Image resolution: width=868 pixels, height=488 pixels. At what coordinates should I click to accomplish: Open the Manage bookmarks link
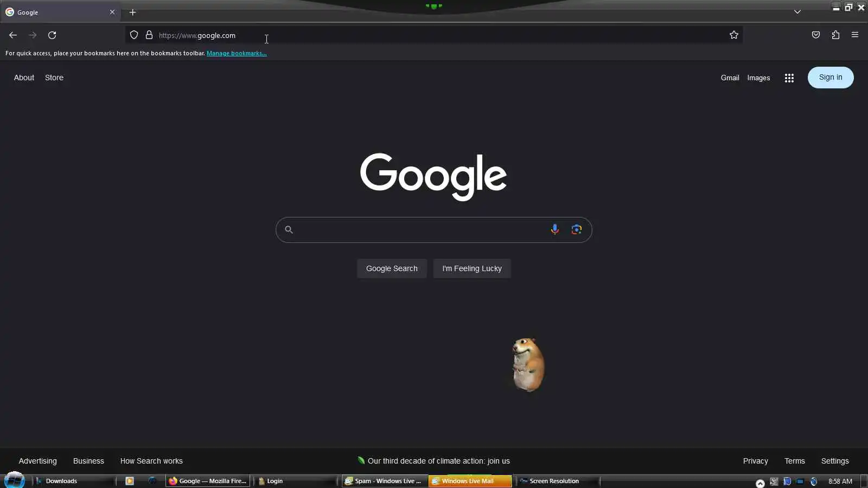[x=237, y=53]
